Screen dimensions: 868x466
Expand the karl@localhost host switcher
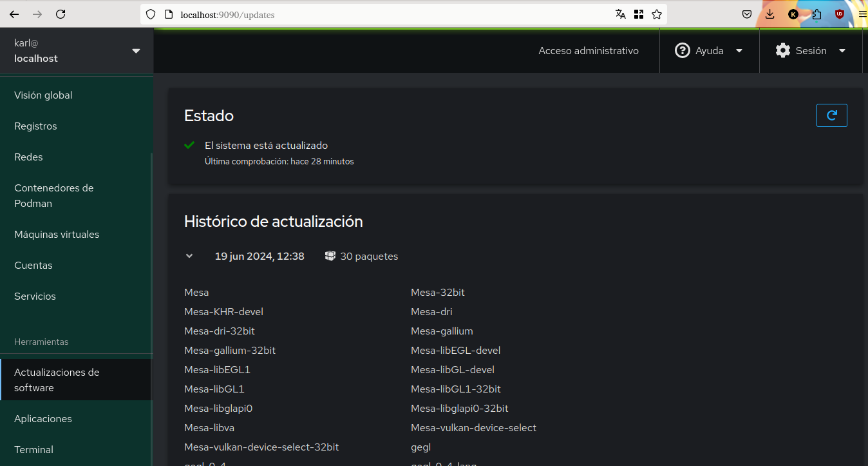(135, 50)
